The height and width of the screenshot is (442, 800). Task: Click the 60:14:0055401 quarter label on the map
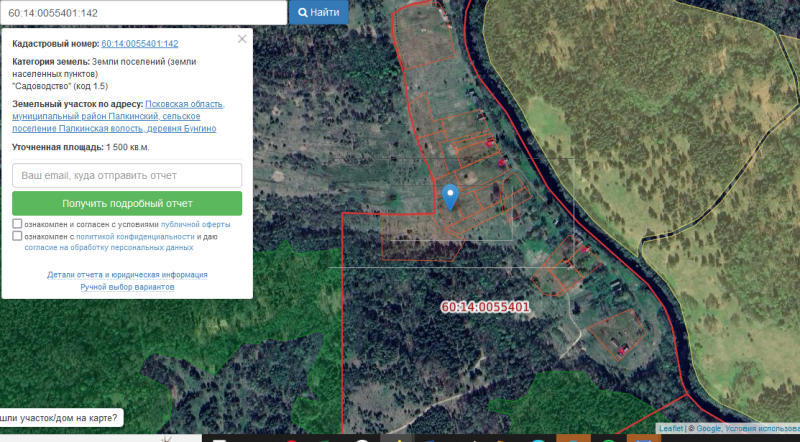click(485, 307)
